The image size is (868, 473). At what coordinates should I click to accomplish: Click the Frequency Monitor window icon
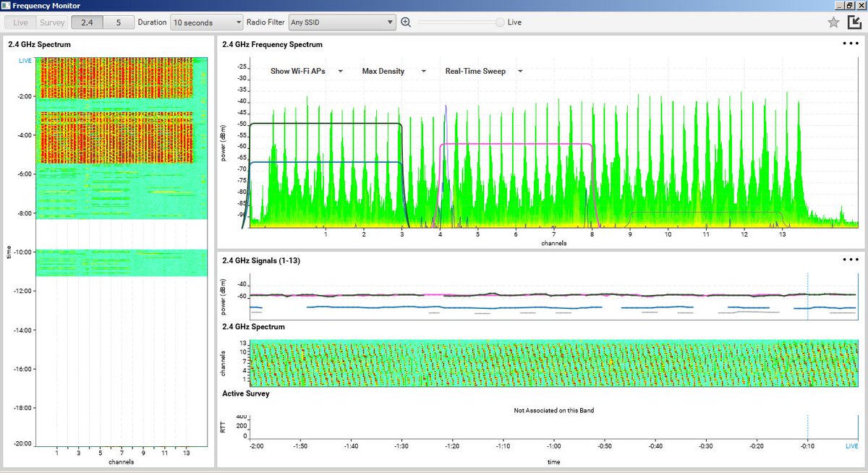pos(6,5)
